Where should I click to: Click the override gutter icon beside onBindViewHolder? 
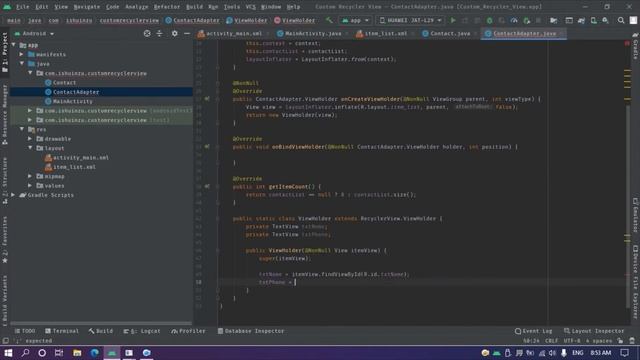pyautogui.click(x=207, y=147)
